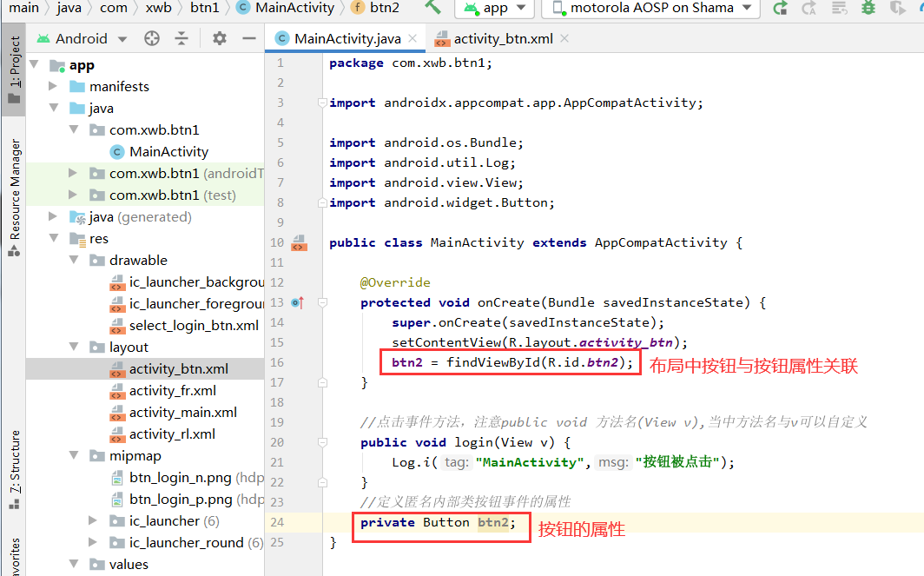Open the Z: Structure side tab

14,469
